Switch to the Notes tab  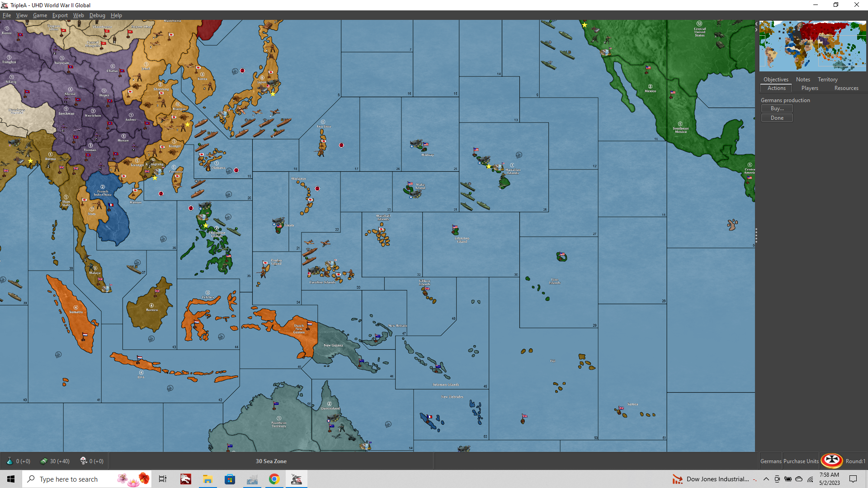(803, 79)
